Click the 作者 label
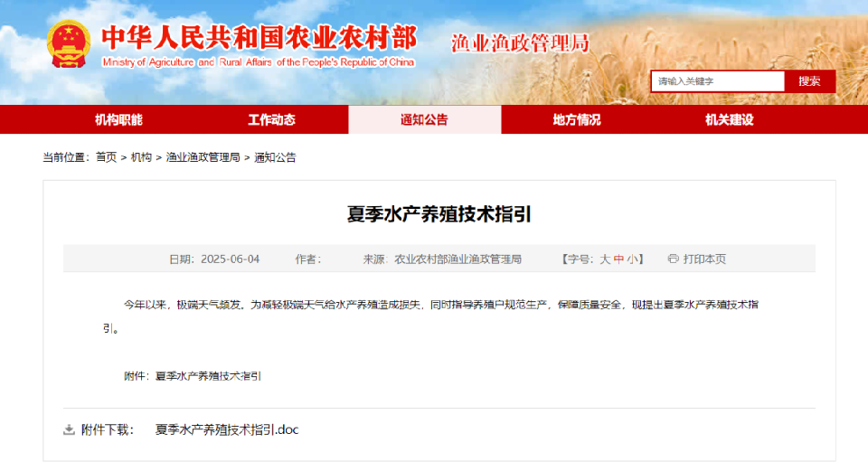Viewport: 868px width, 471px height. (x=307, y=259)
